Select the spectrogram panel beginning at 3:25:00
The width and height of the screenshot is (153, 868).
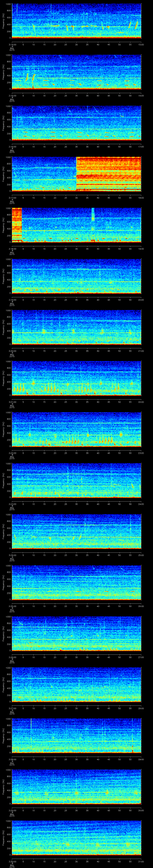(x=77, y=583)
